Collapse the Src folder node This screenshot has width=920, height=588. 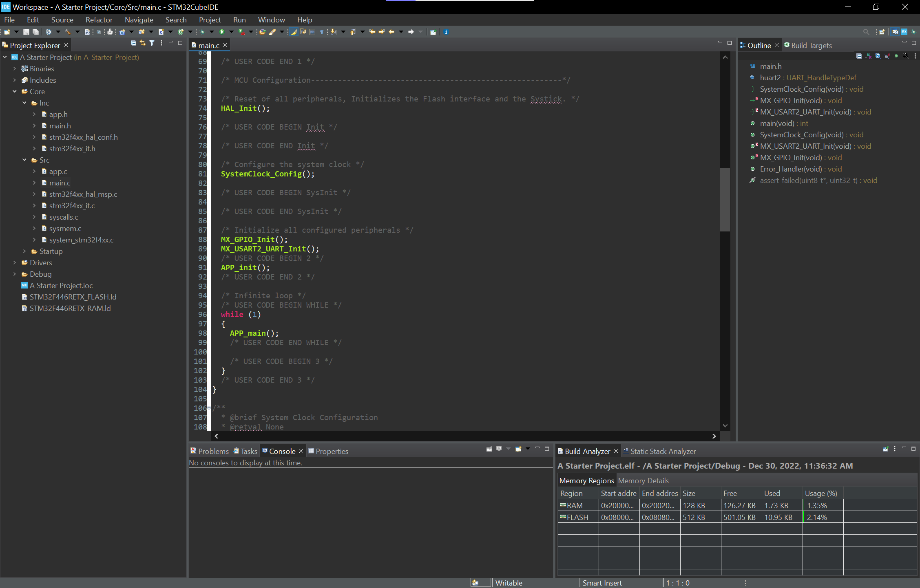coord(24,160)
